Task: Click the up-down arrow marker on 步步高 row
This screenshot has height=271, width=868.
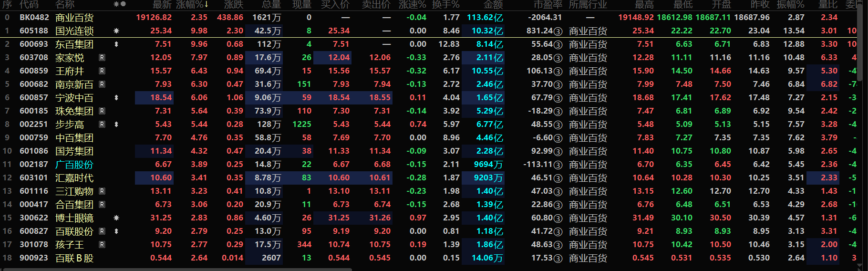Action: [116, 124]
